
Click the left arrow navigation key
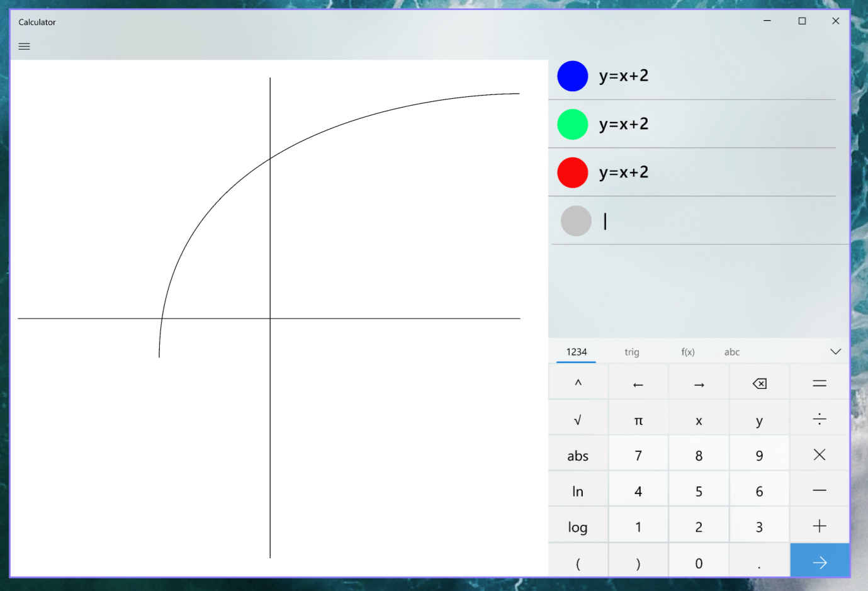pos(638,383)
